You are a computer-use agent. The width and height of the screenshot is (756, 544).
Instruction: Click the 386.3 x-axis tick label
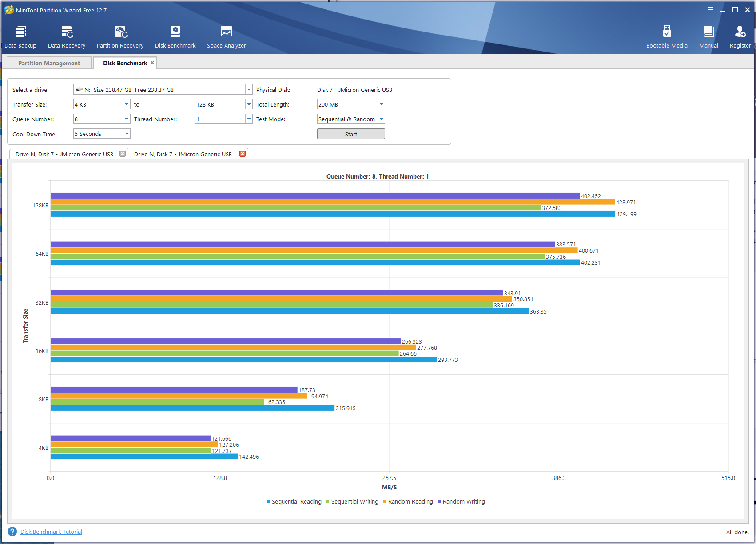pyautogui.click(x=559, y=478)
